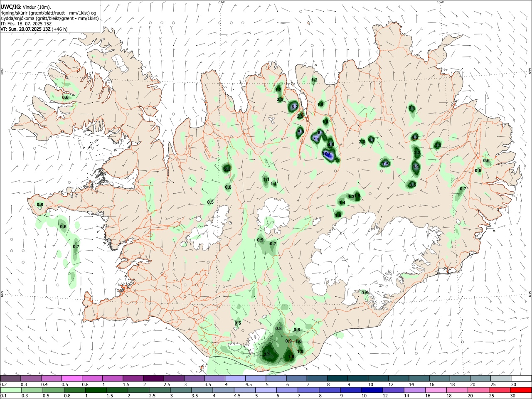The width and height of the screenshot is (532, 399).
Task: Click the 1.4 precipitation value label
Action: [342, 203]
